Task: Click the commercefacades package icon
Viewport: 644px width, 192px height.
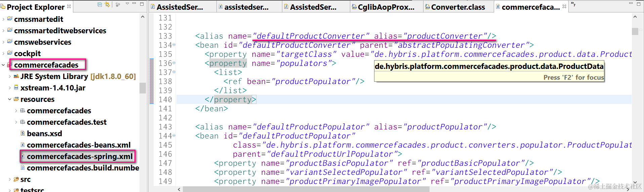Action: 23,111
